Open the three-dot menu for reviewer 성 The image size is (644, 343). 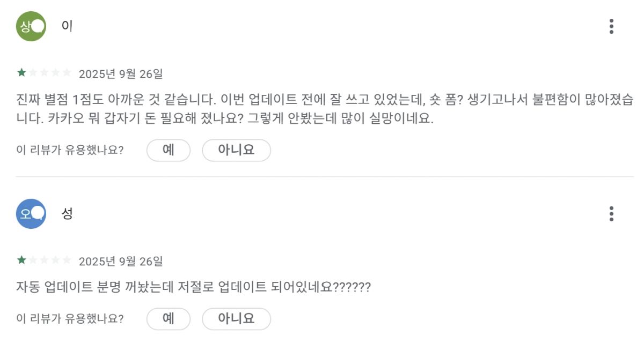coord(611,214)
